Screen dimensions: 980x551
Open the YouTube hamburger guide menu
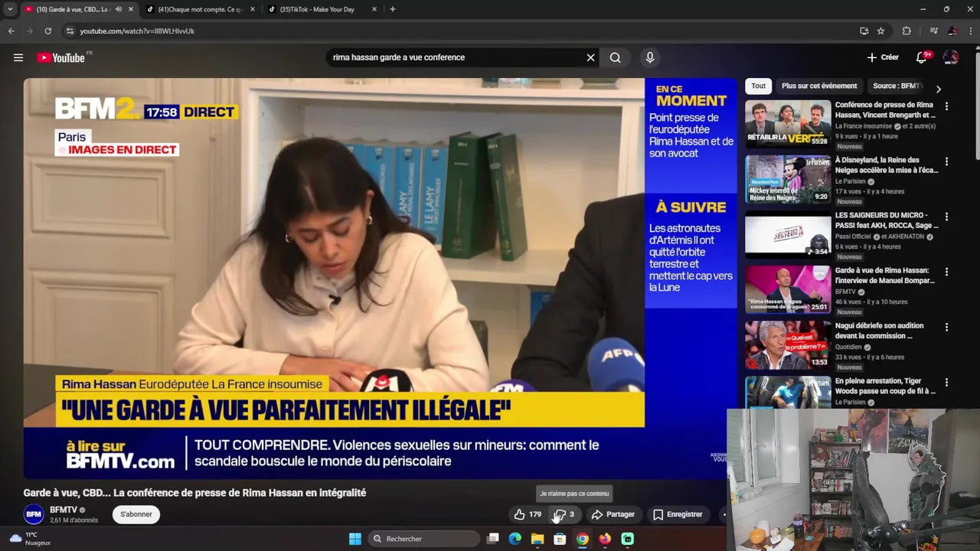(18, 57)
